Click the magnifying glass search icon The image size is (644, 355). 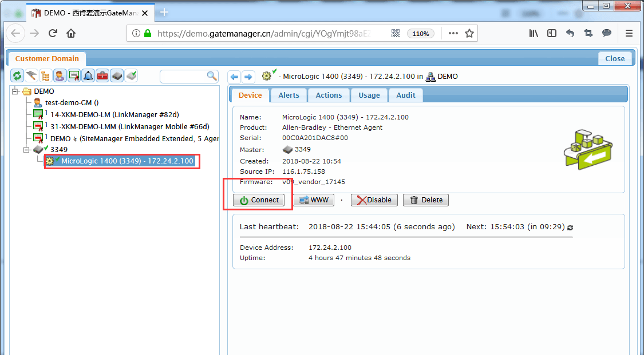click(x=212, y=76)
